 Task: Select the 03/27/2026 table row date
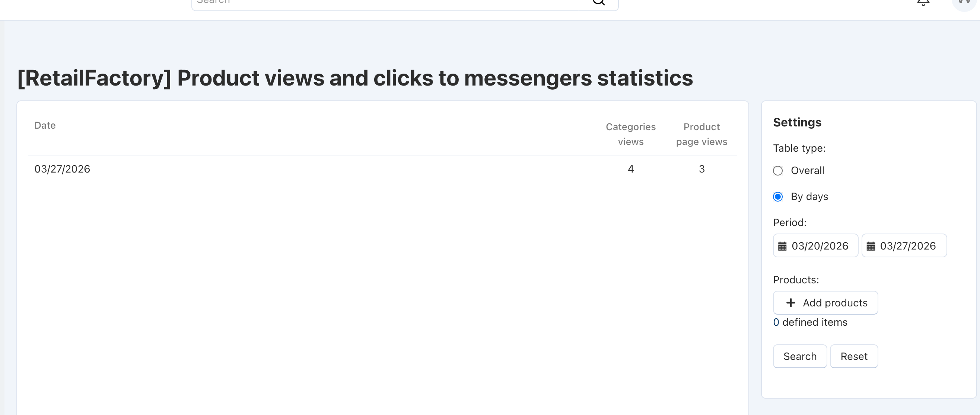pyautogui.click(x=63, y=169)
